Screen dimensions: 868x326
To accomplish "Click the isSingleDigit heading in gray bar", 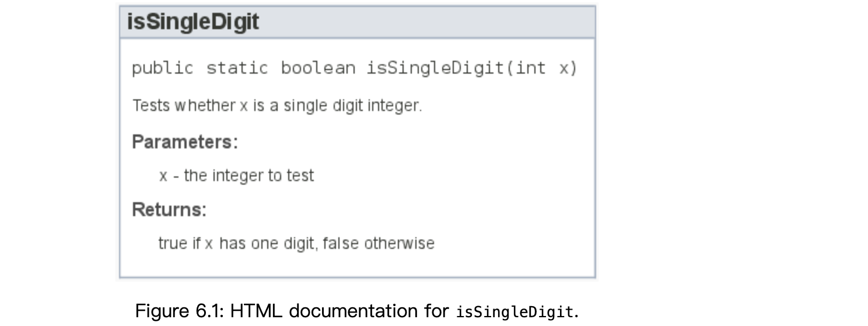I will tap(193, 22).
